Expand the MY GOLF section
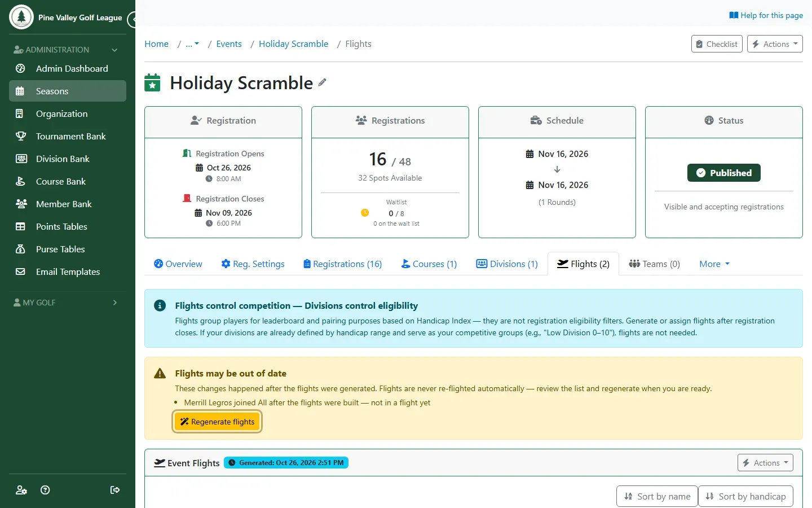 67,303
